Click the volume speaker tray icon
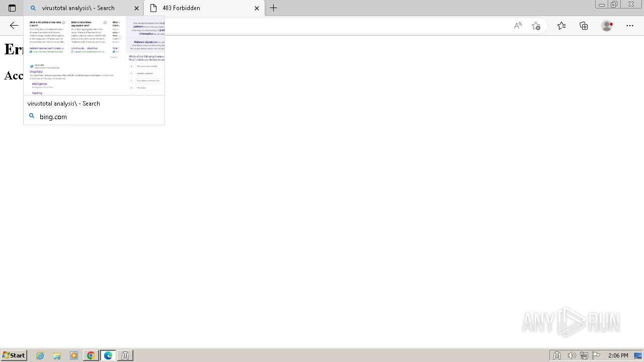The width and height of the screenshot is (644, 362). (572, 355)
